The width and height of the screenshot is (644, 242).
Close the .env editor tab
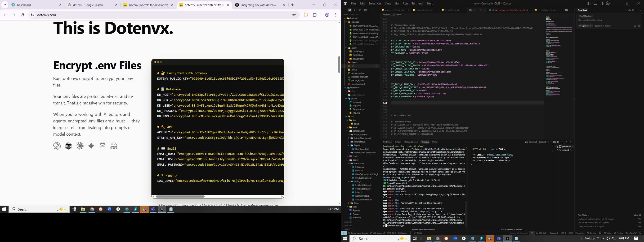click(484, 10)
